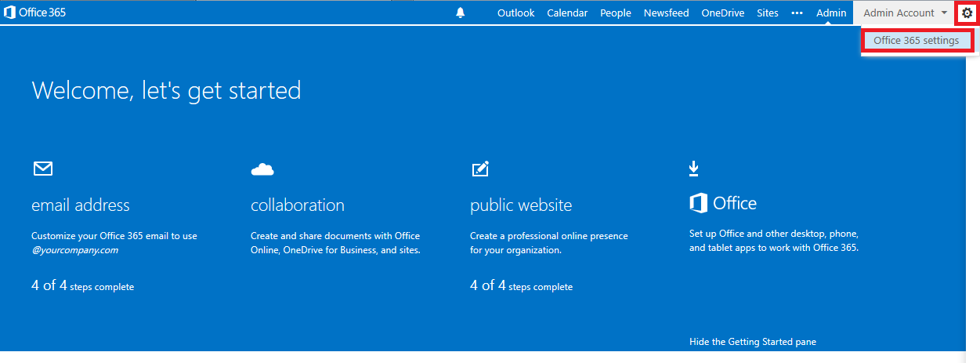Click 'Set up Office and other desktop' description
Screen dimensions: 980x363
[774, 241]
